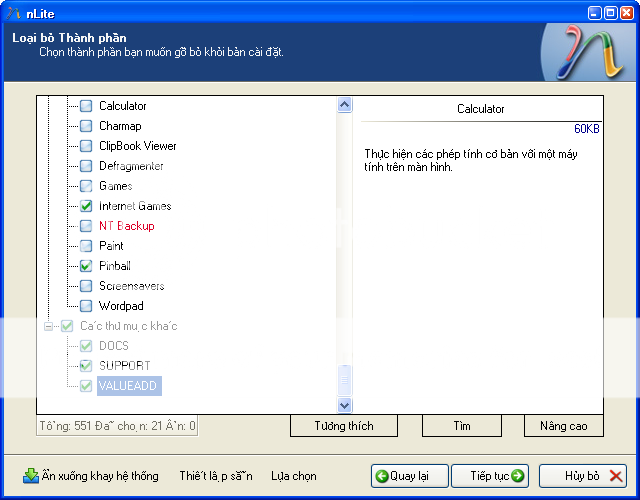Uncheck the Internet Games checkbox
Image resolution: width=640 pixels, height=500 pixels.
pyautogui.click(x=86, y=206)
